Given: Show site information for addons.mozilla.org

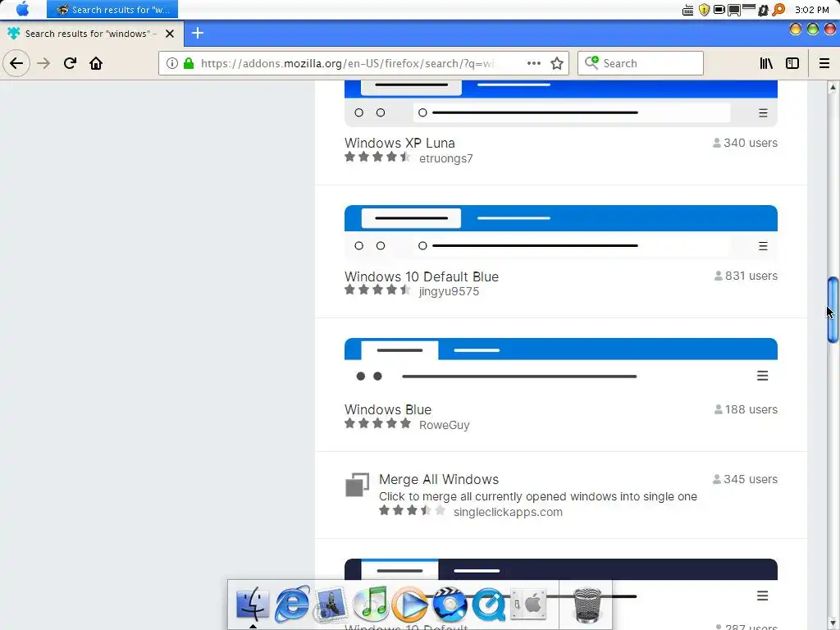Looking at the screenshot, I should pyautogui.click(x=171, y=63).
